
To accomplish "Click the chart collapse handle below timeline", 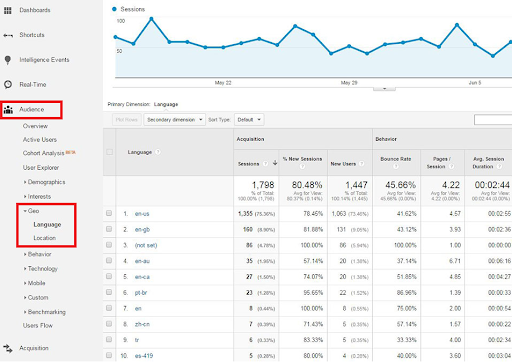I will [x=384, y=88].
